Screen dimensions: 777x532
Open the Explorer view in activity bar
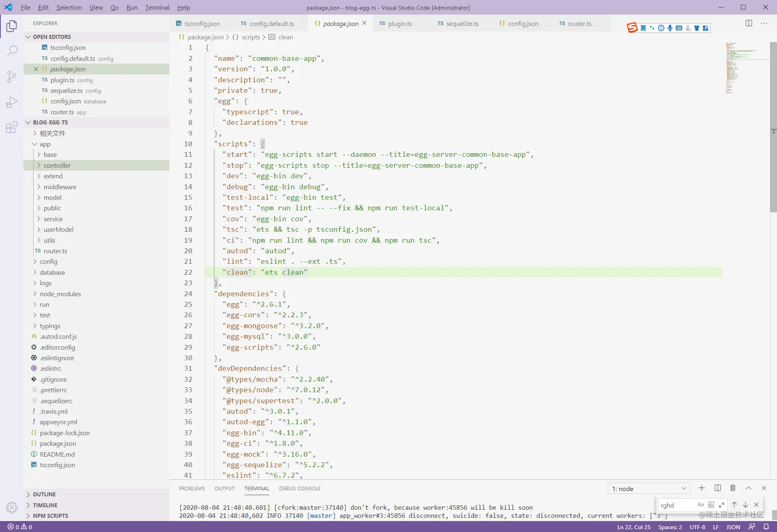[12, 26]
